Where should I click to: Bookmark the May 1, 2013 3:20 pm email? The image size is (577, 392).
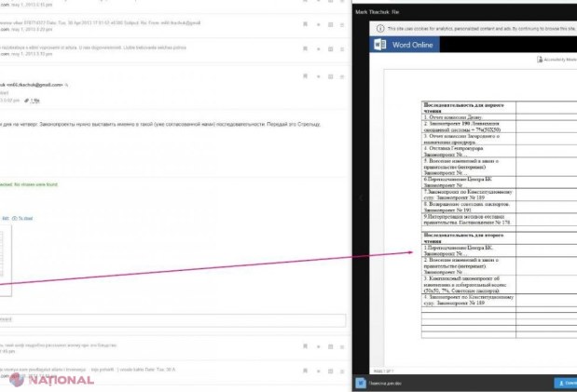click(x=305, y=24)
